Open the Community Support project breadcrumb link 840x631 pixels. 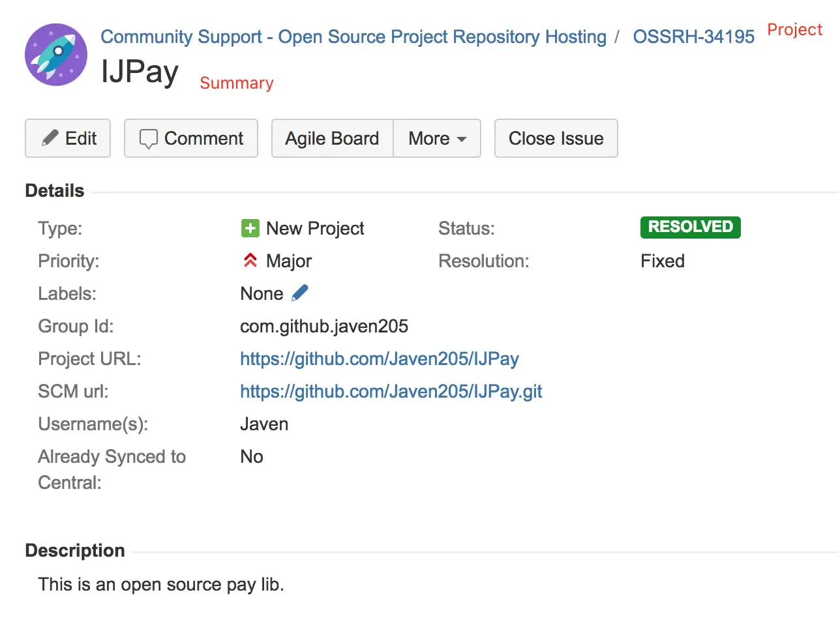(x=353, y=37)
